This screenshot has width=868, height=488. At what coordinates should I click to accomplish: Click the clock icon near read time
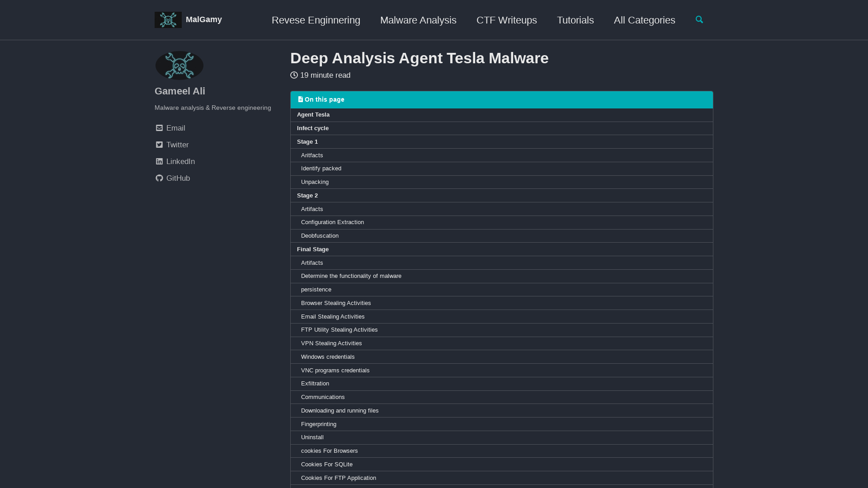[294, 75]
